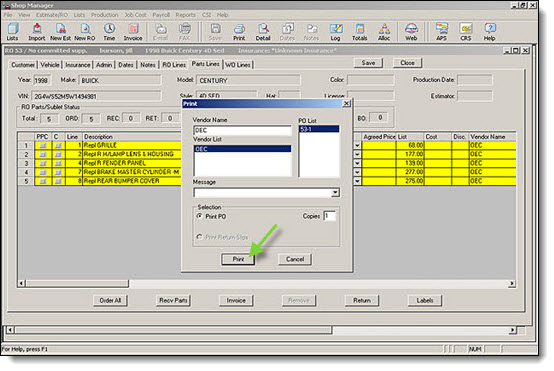The image size is (554, 371).
Task: Click the Print toolbar icon
Action: pyautogui.click(x=239, y=32)
